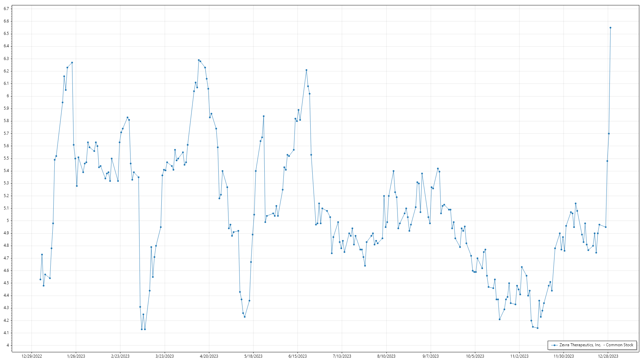Click the first data point of the series
This screenshot has width=644, height=362.
pos(40,280)
